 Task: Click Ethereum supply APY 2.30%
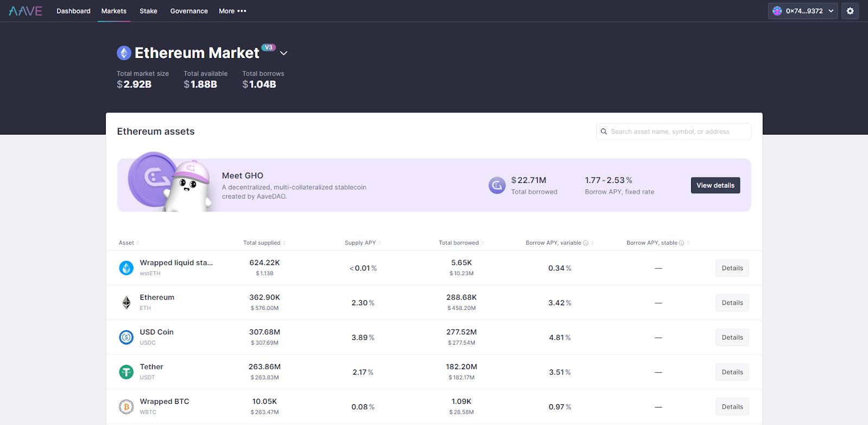click(x=363, y=302)
